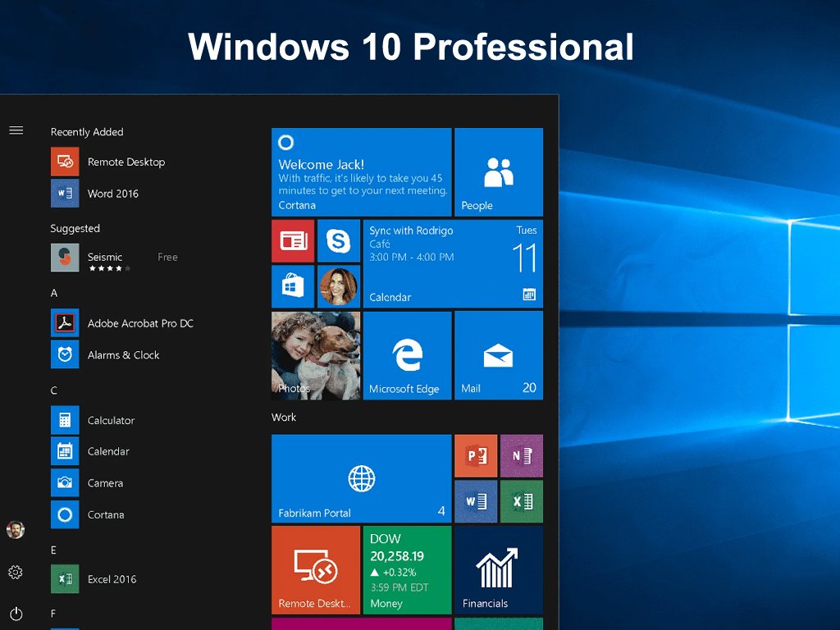This screenshot has height=630, width=840.
Task: Open Word 2016 under Recently Added
Action: click(x=103, y=193)
